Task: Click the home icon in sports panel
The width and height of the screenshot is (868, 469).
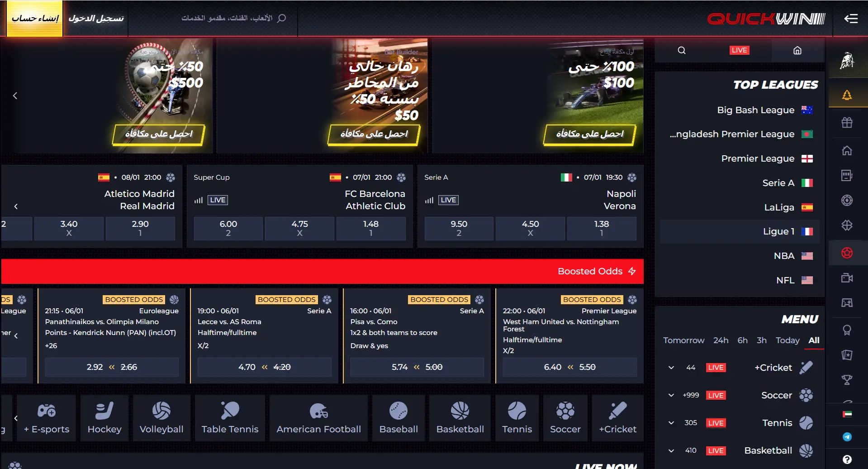Action: click(x=797, y=50)
